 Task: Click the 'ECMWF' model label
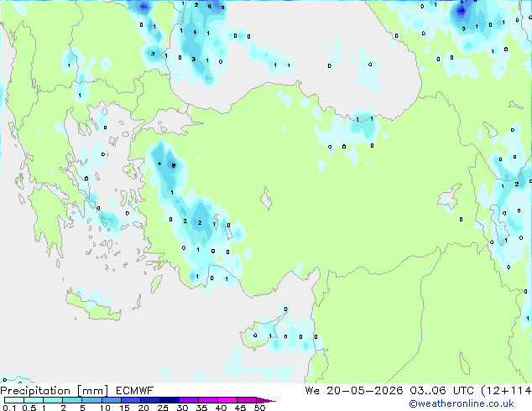(x=134, y=391)
